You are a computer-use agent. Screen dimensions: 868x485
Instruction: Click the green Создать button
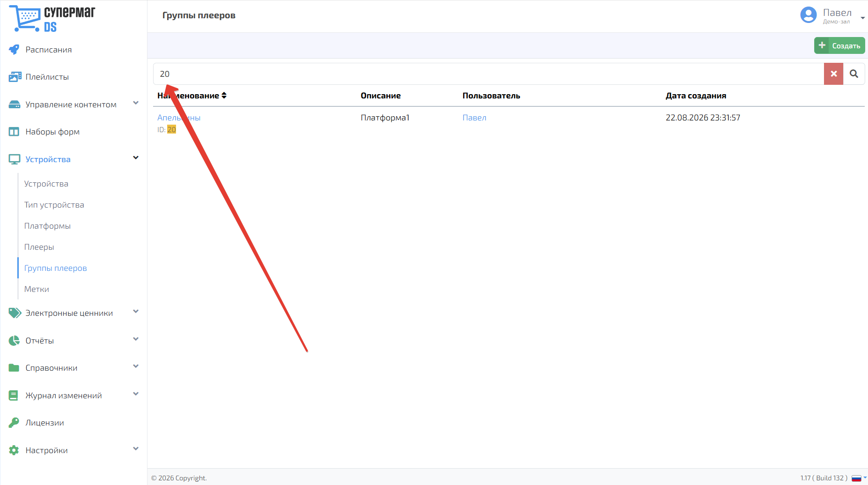coord(839,45)
